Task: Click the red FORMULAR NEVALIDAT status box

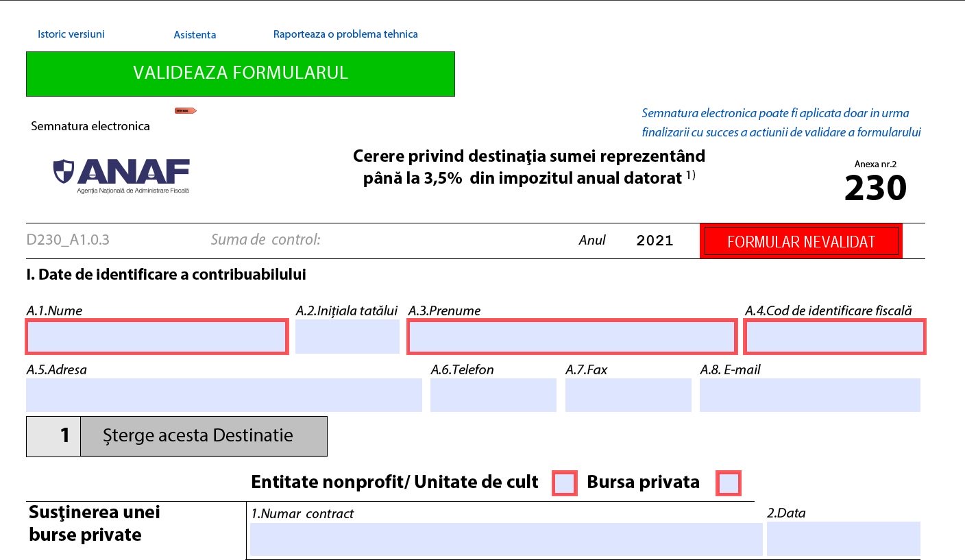Action: tap(801, 241)
